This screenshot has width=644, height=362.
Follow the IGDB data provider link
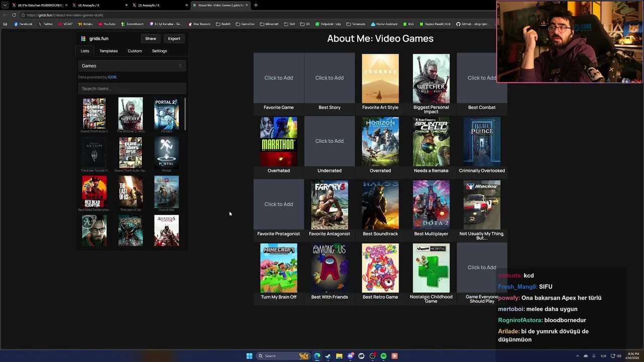(x=112, y=77)
